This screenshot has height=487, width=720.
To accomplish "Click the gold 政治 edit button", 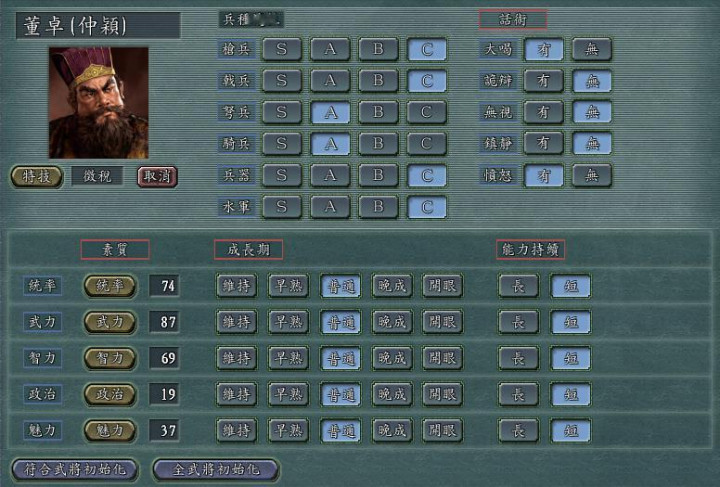I will pyautogui.click(x=110, y=394).
